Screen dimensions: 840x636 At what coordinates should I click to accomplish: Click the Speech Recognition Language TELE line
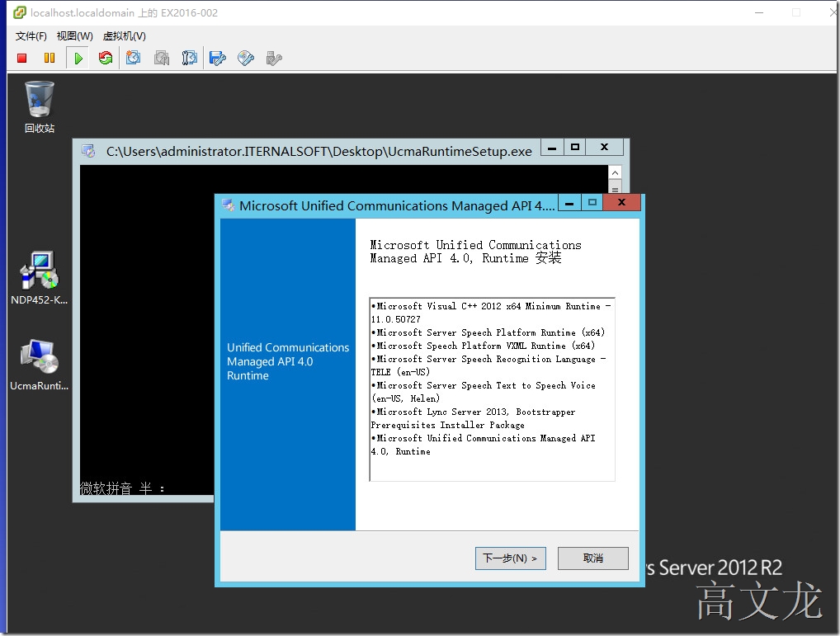point(488,365)
